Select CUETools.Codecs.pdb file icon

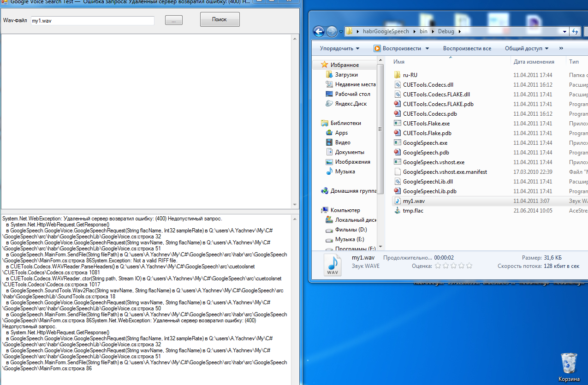pos(398,113)
